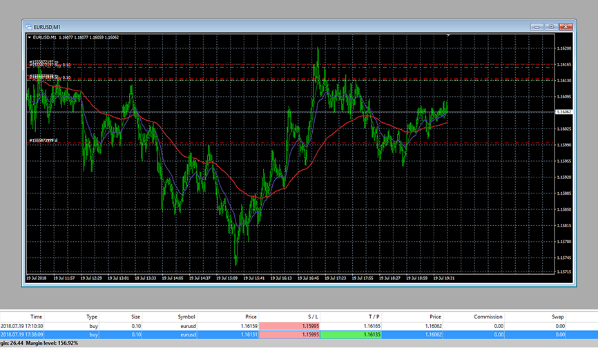Click the Commission column header
Viewport: 598px width, 364px height.
488,317
